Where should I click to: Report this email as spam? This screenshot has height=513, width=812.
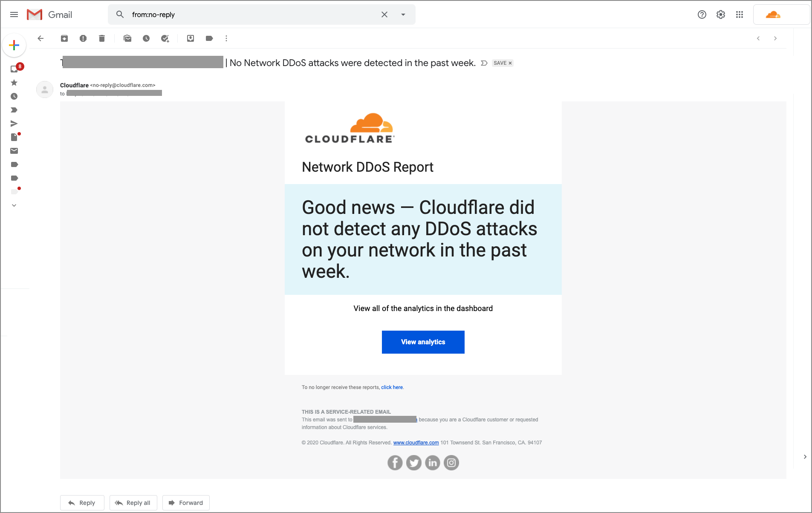pyautogui.click(x=83, y=38)
